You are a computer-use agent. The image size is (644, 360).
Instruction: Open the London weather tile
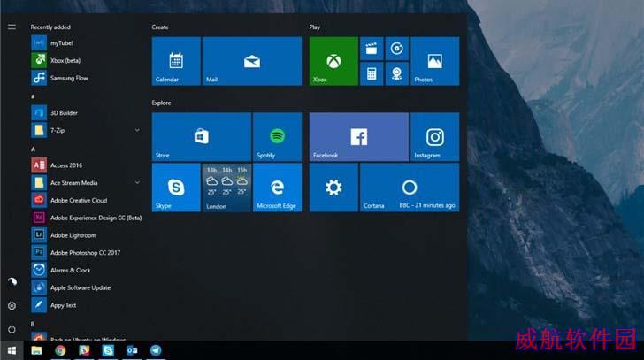click(x=226, y=188)
